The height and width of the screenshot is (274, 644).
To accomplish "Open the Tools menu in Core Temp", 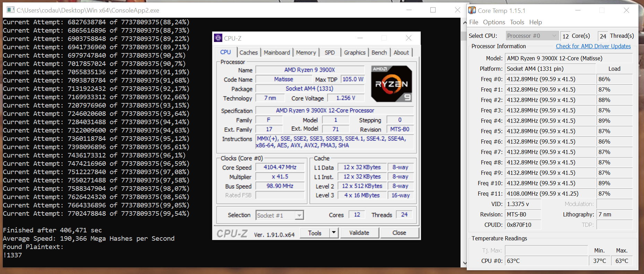I will (x=517, y=22).
